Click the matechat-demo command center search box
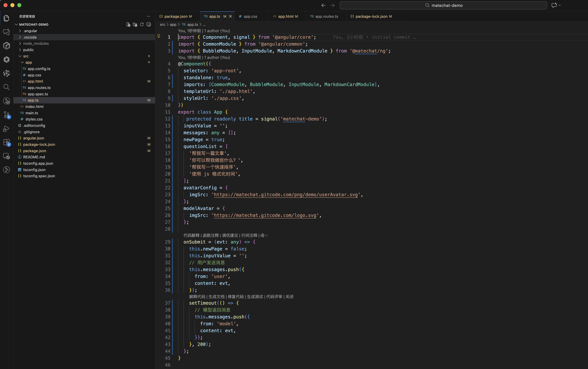 pyautogui.click(x=443, y=5)
